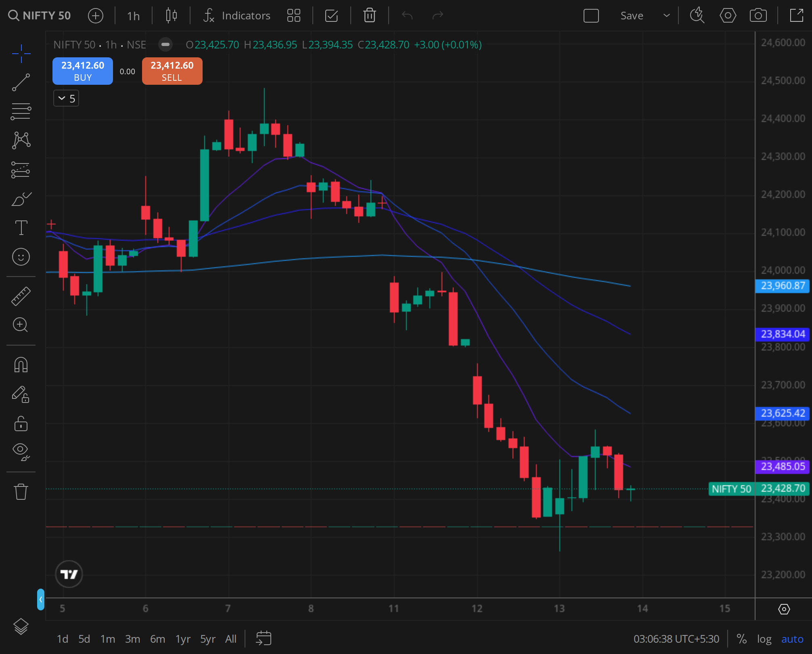Image resolution: width=812 pixels, height=654 pixels.
Task: Select the 6m date range
Action: click(158, 639)
